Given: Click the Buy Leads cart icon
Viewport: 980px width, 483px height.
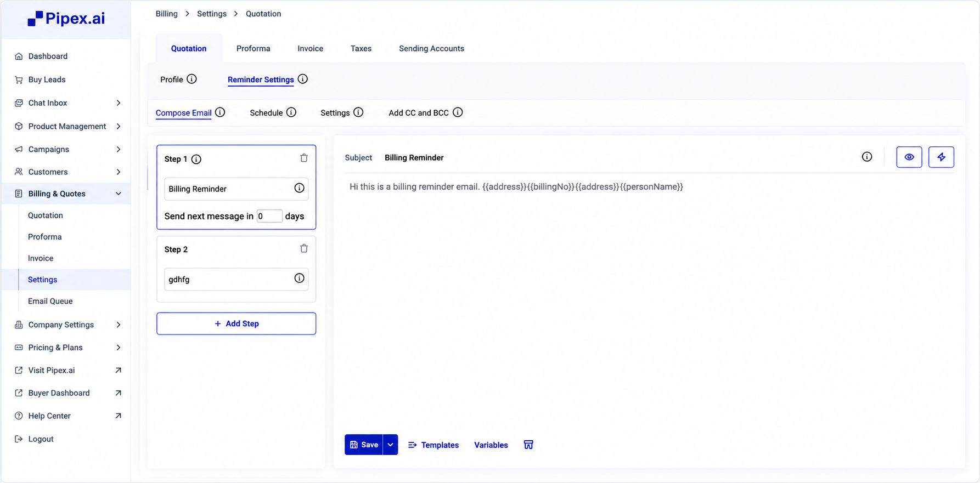Looking at the screenshot, I should click(19, 79).
